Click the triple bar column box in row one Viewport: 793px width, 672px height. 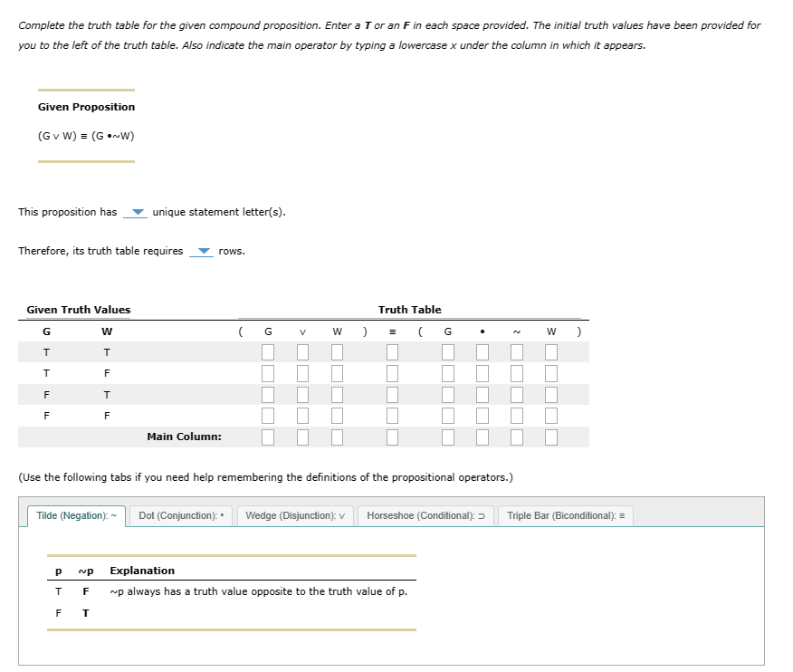(392, 351)
